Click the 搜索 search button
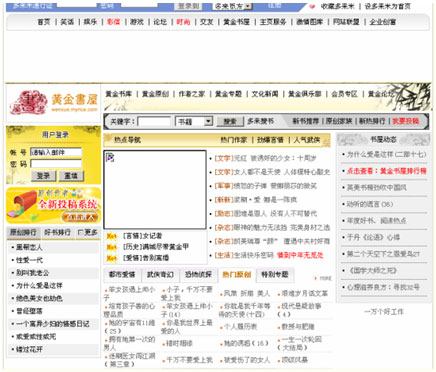The height and width of the screenshot is (372, 436). point(230,121)
